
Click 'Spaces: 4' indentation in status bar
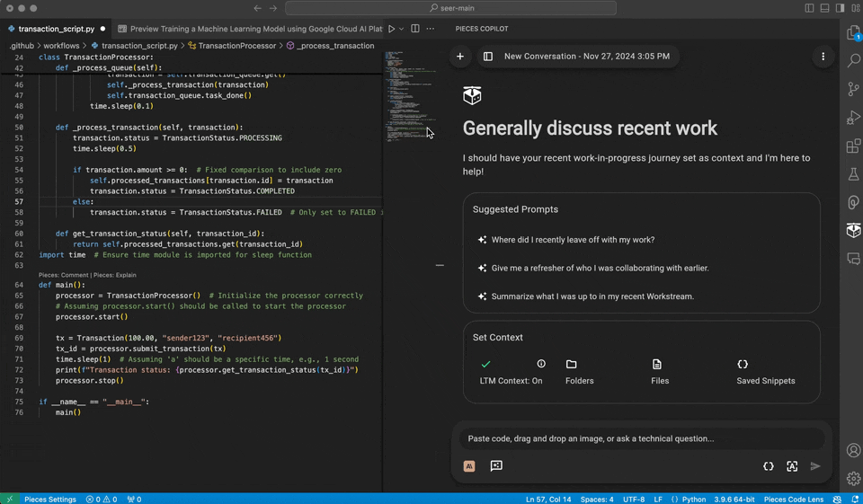coord(597,499)
